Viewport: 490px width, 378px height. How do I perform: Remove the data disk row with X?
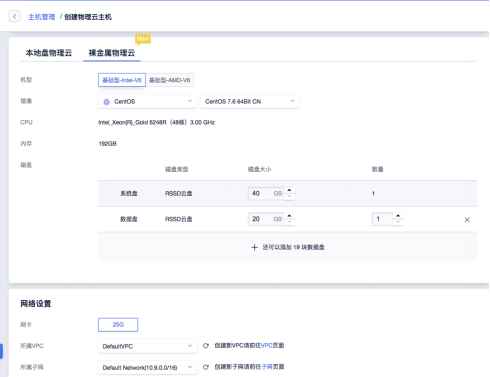(467, 220)
